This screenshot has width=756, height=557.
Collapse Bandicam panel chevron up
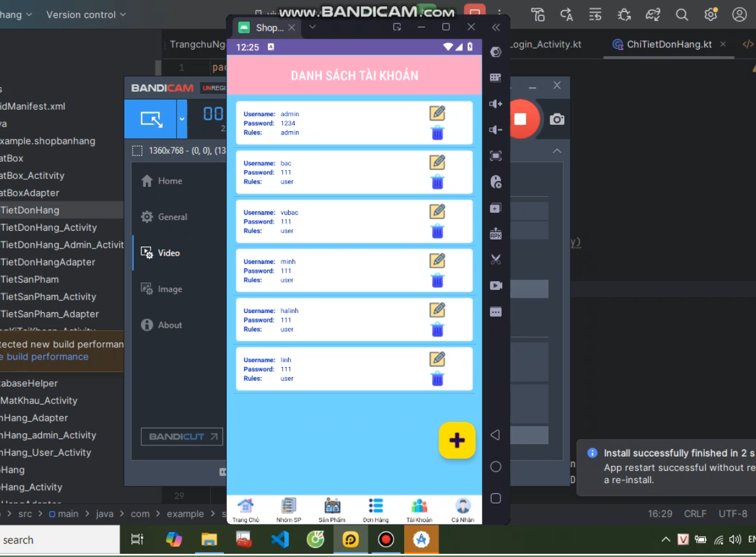[x=557, y=151]
